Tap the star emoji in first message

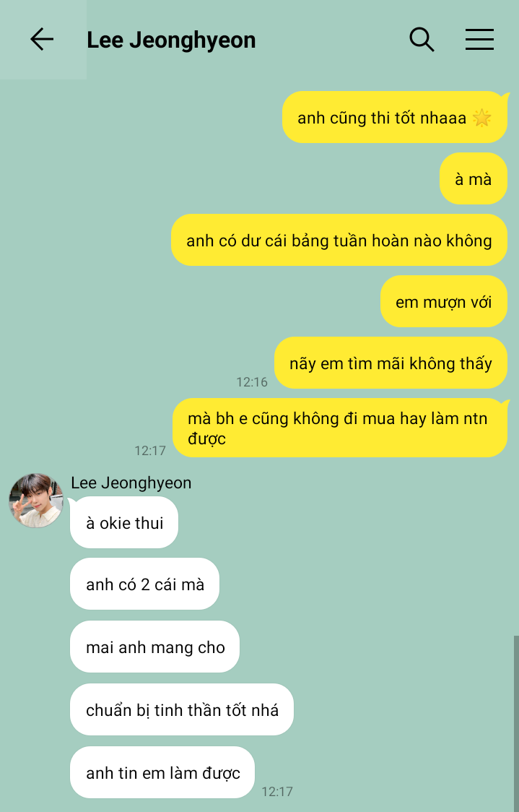481,118
